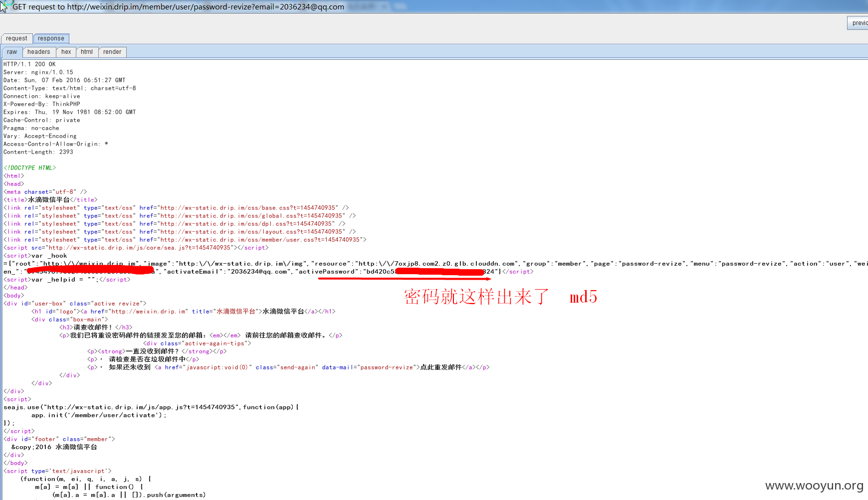
Task: Click the 'Cache-Control: private' header line
Action: tap(41, 120)
